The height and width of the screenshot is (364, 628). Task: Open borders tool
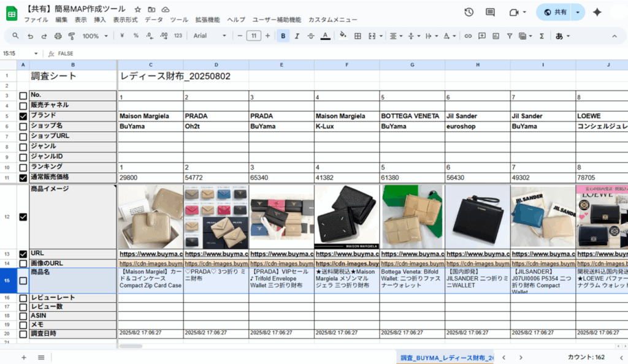point(358,36)
